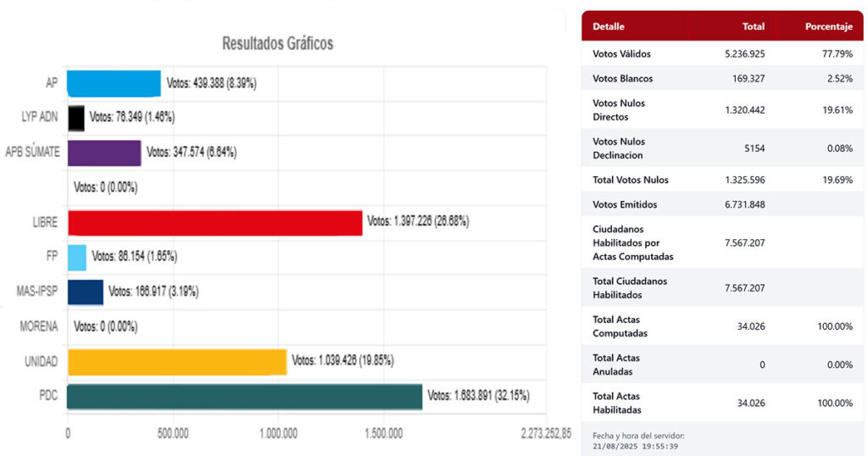Select the red LIBRE bar
868x456 pixels.
[x=214, y=223]
